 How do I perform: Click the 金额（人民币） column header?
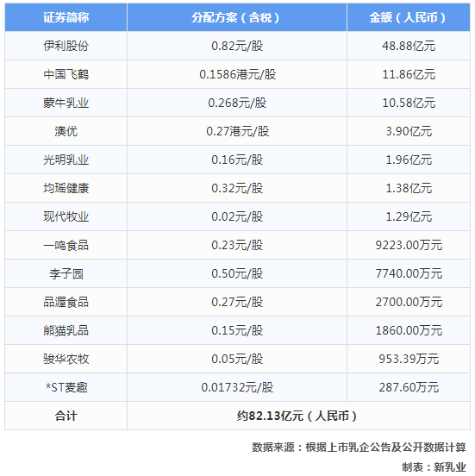pos(409,17)
